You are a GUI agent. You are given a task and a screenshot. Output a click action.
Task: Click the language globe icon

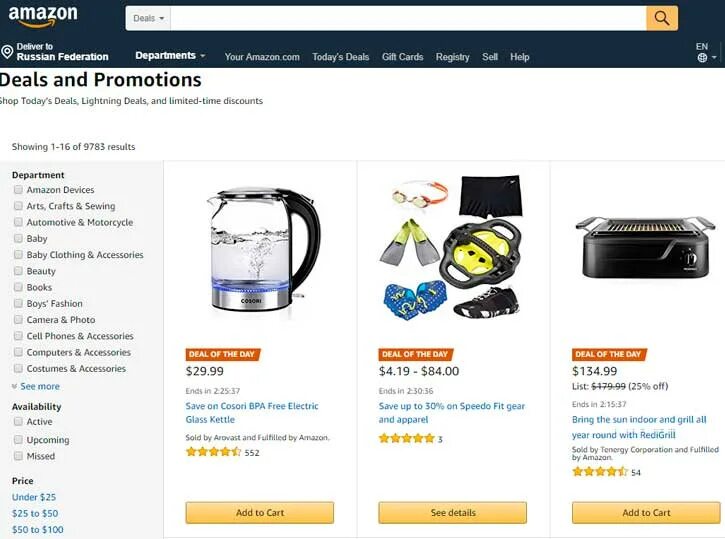click(x=702, y=58)
